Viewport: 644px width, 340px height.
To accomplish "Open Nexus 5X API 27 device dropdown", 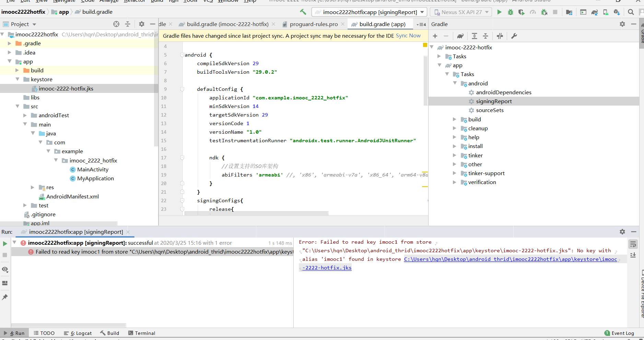I will pos(461,12).
